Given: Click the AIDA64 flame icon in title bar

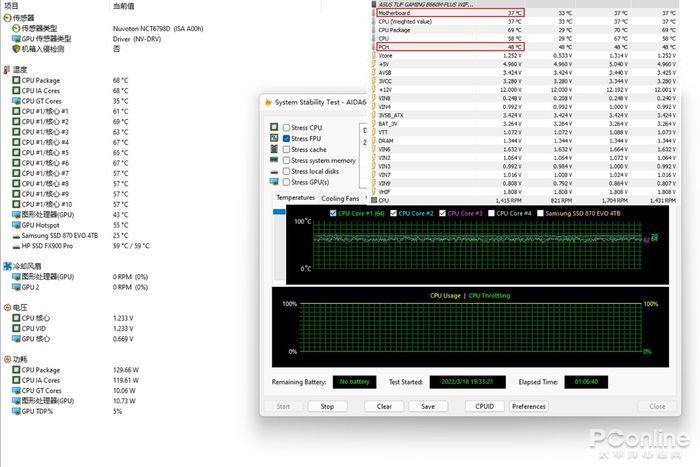Looking at the screenshot, I should 268,102.
